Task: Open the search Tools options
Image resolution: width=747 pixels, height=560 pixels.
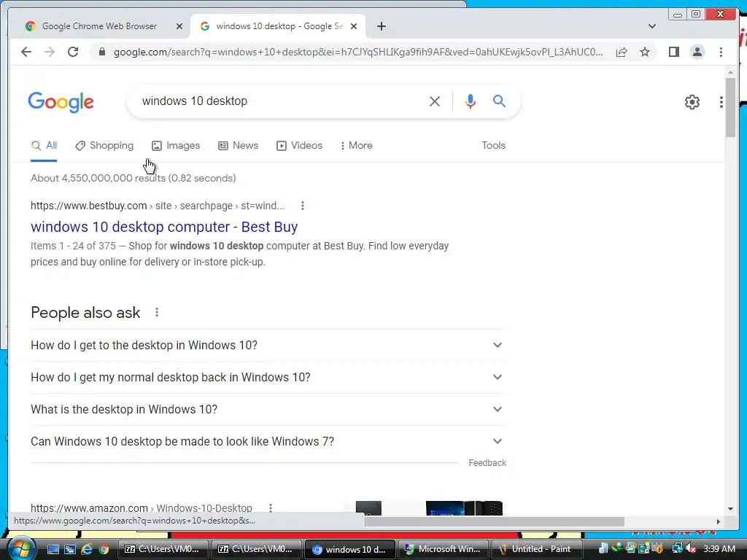Action: (x=493, y=146)
